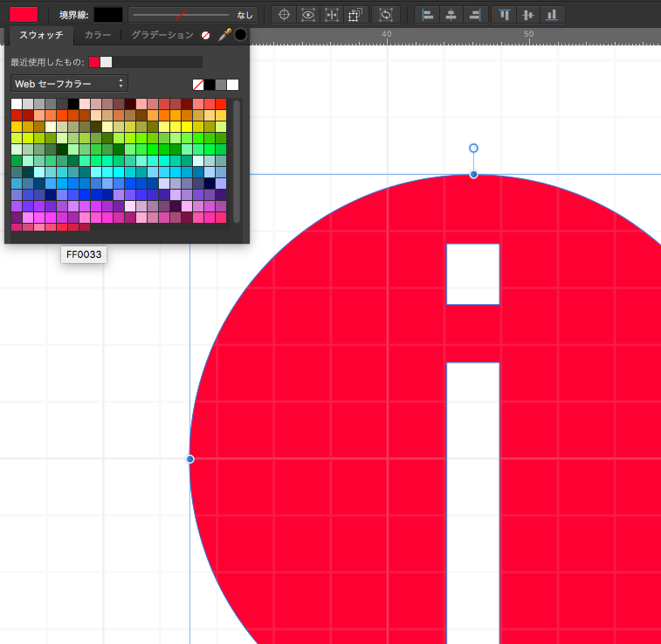Click the no-fill icon beside グラデーション tab

206,36
